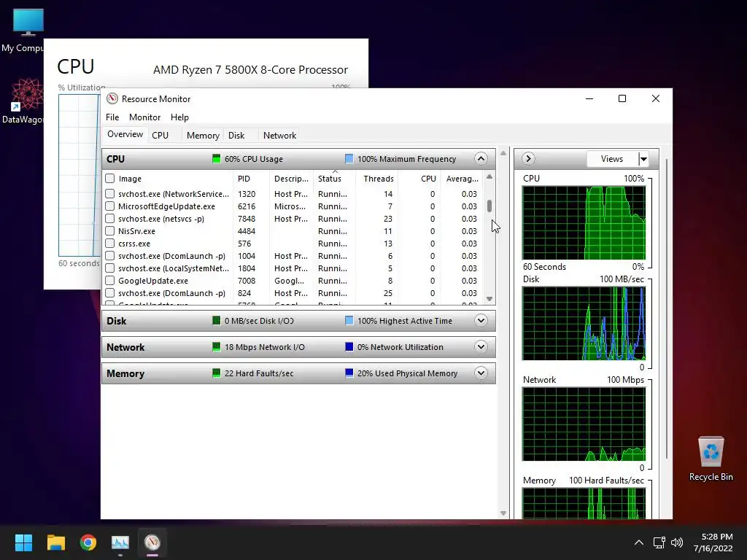
Task: Click the Resource Monitor title bar icon
Action: (x=112, y=98)
